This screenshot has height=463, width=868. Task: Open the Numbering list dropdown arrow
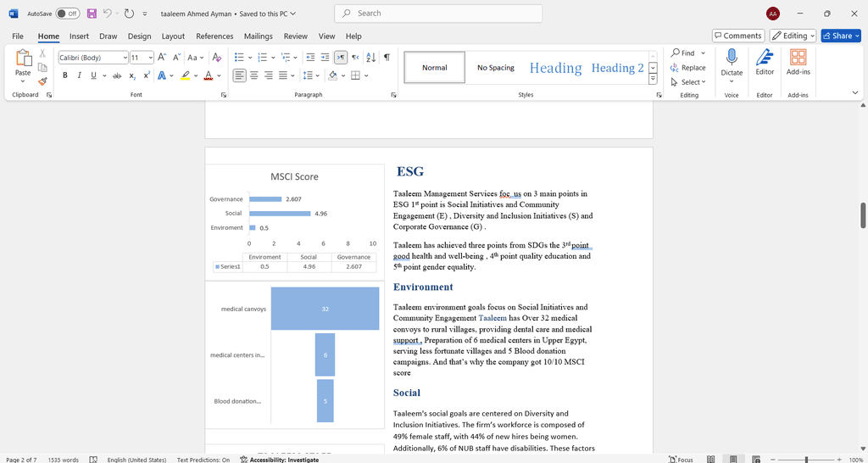point(273,57)
